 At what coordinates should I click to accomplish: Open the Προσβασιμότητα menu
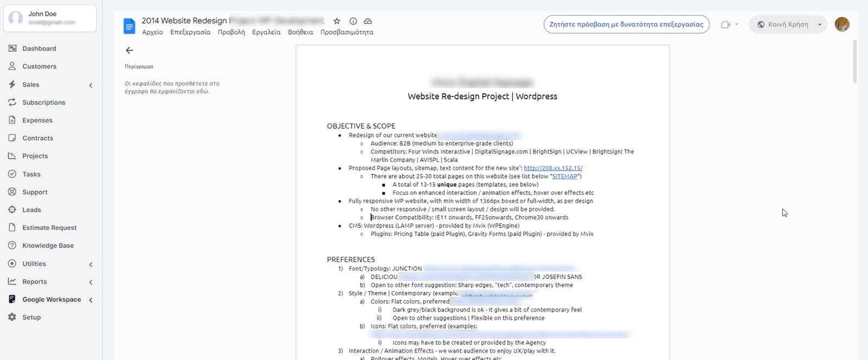pyautogui.click(x=347, y=32)
